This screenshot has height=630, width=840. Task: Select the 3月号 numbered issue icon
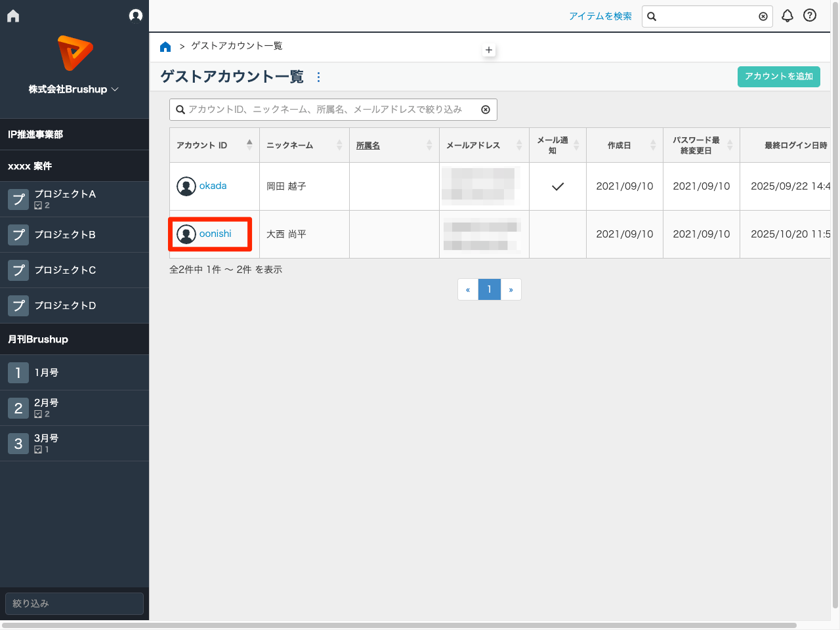(18, 443)
